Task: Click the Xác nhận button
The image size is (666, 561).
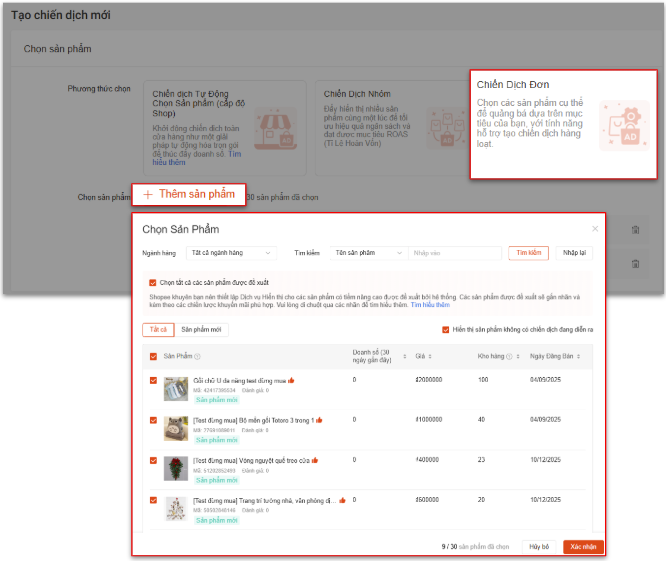Action: 583,547
